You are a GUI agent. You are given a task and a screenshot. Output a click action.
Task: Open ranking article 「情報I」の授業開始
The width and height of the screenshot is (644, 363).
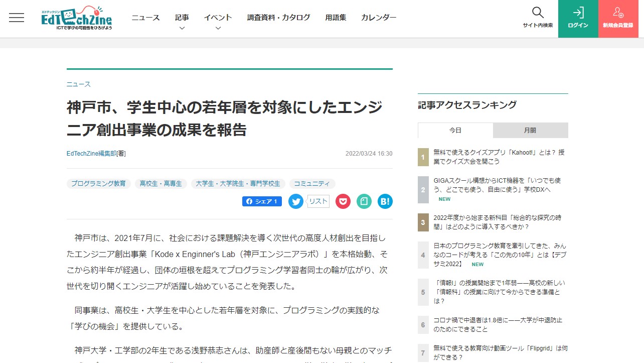tap(500, 292)
